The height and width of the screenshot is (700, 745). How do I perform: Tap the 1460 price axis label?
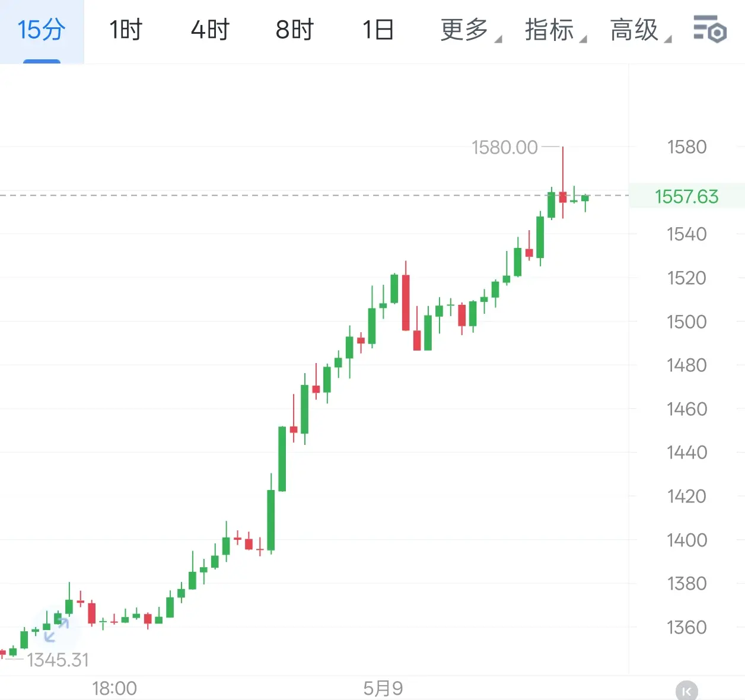[x=687, y=409]
